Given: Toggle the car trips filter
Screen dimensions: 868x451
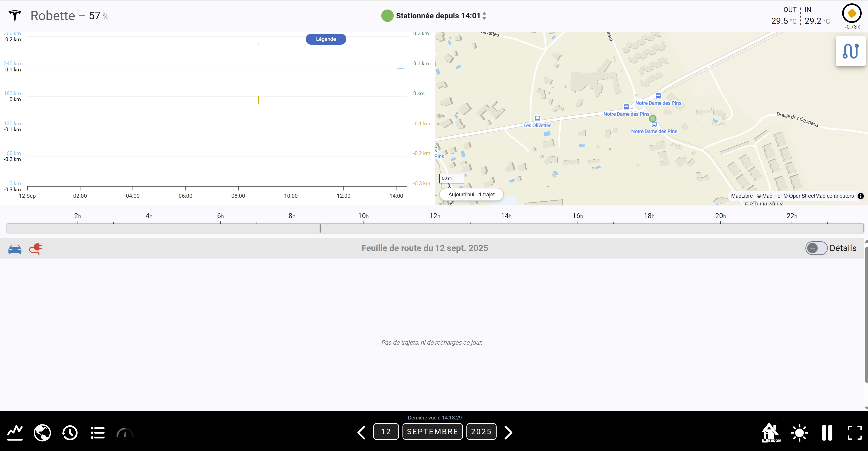Looking at the screenshot, I should 15,249.
